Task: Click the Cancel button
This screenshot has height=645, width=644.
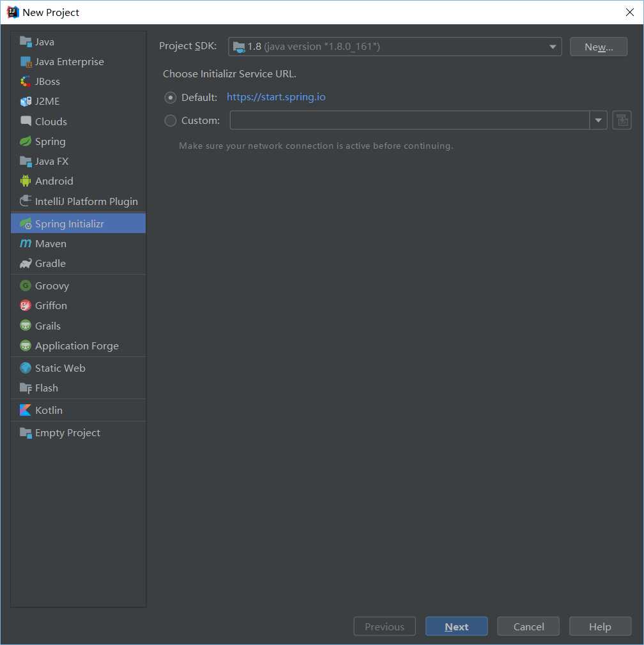Action: [528, 626]
